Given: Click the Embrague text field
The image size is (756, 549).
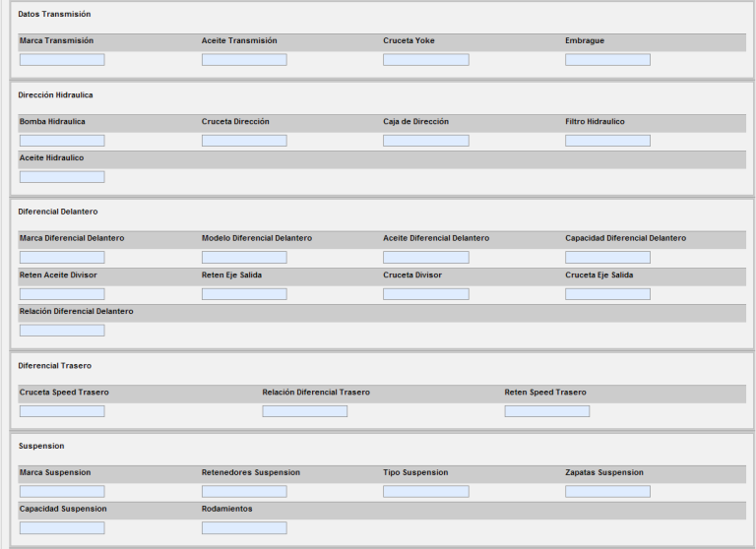Looking at the screenshot, I should [607, 60].
